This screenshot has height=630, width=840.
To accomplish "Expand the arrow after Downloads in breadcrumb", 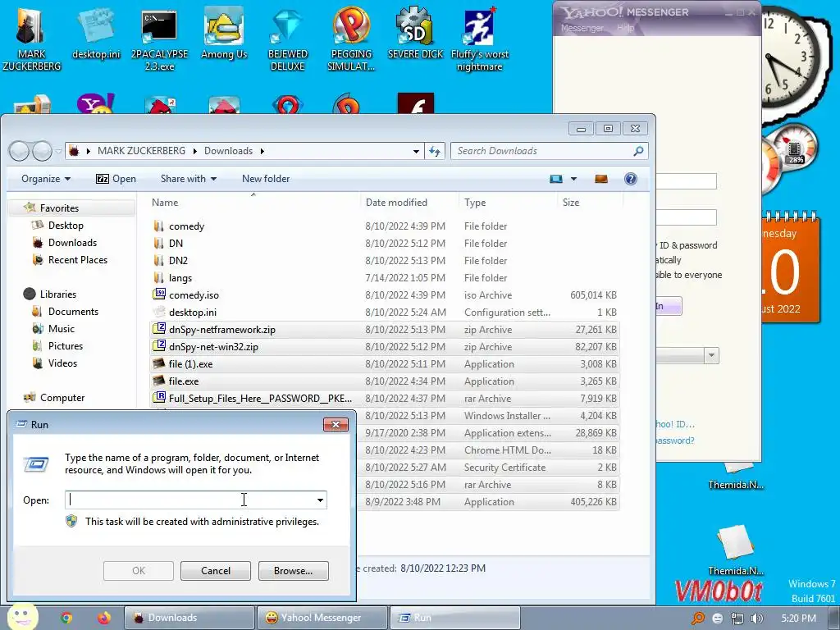I will pos(262,151).
